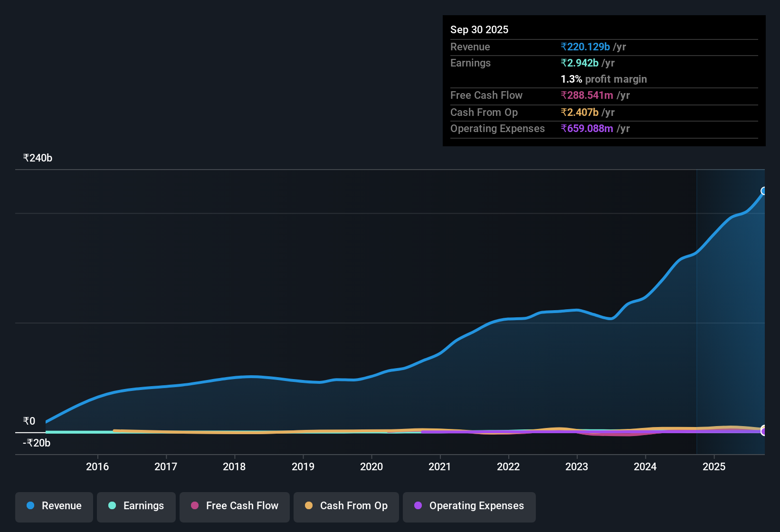
Task: Toggle the Revenue series visibility
Action: (x=54, y=506)
